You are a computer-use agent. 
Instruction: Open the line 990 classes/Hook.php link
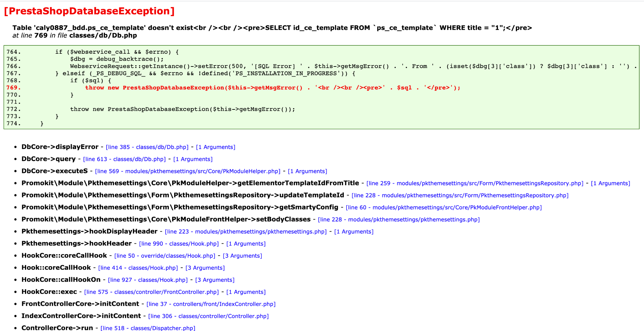(179, 244)
